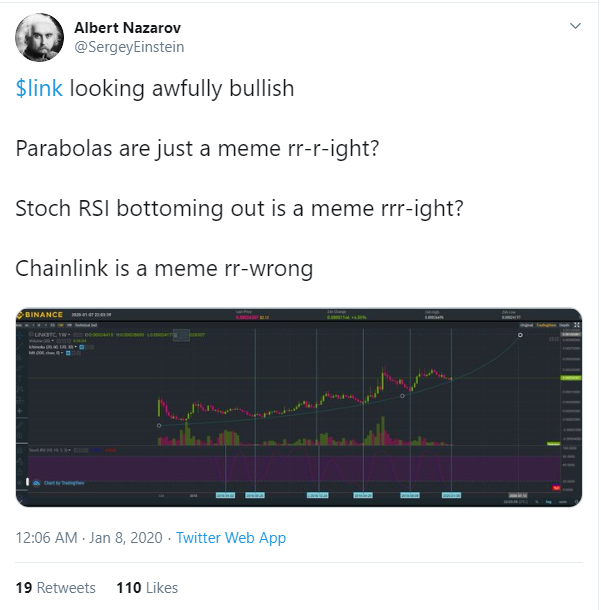View the 19 Retweets list

(x=55, y=587)
